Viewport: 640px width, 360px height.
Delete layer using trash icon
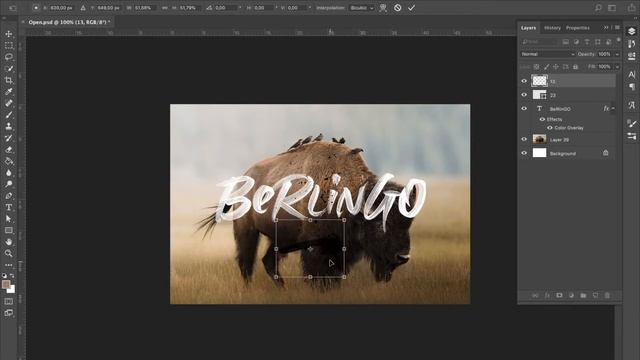tap(607, 295)
